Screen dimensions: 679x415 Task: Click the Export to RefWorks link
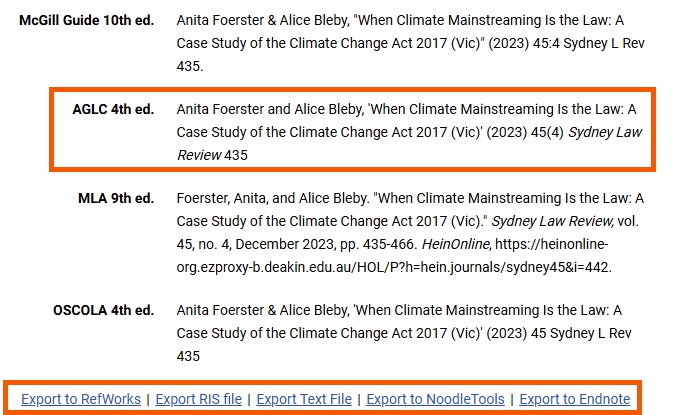(x=81, y=399)
